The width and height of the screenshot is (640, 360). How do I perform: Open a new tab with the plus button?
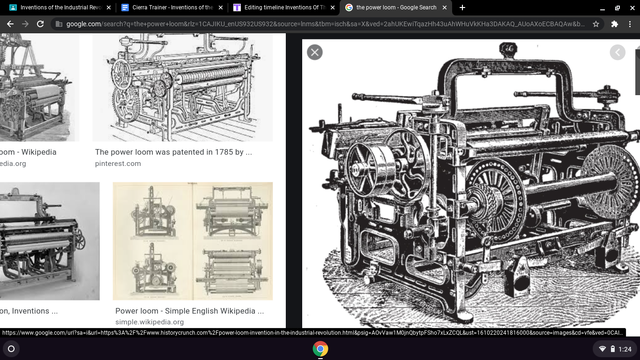click(462, 7)
